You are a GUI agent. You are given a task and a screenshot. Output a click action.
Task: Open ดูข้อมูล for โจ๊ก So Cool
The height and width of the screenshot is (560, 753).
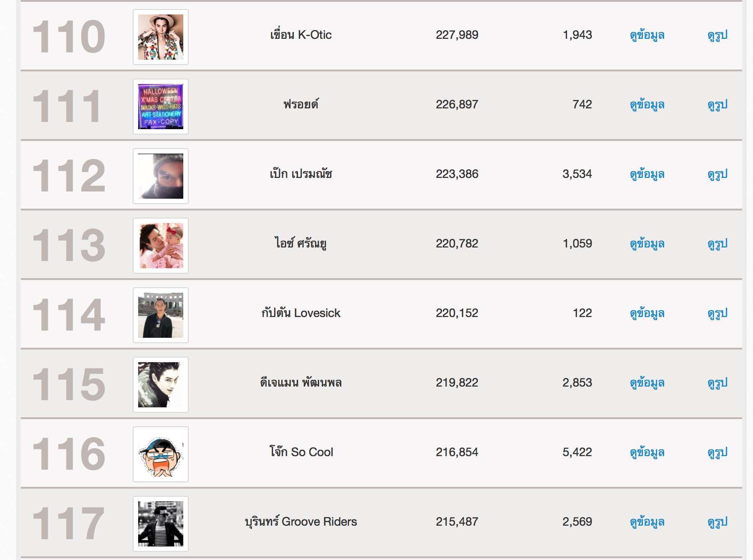coord(647,453)
